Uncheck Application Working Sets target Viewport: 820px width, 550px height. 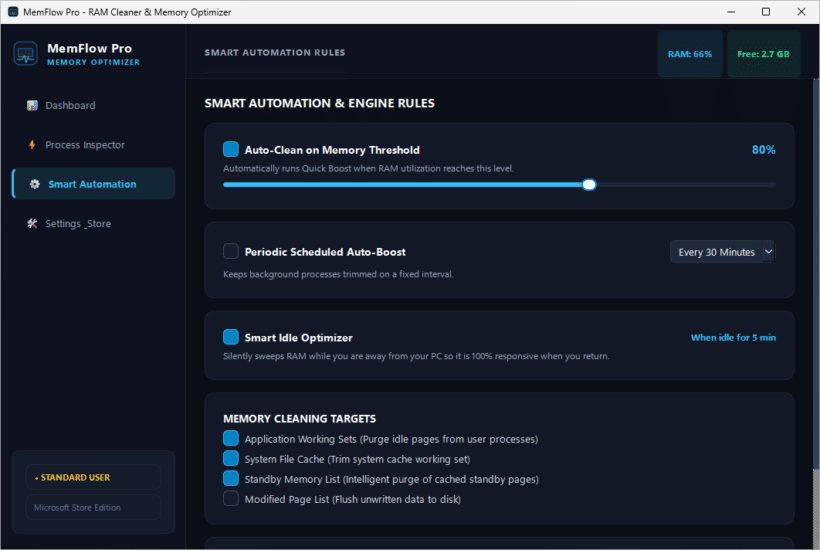point(231,439)
